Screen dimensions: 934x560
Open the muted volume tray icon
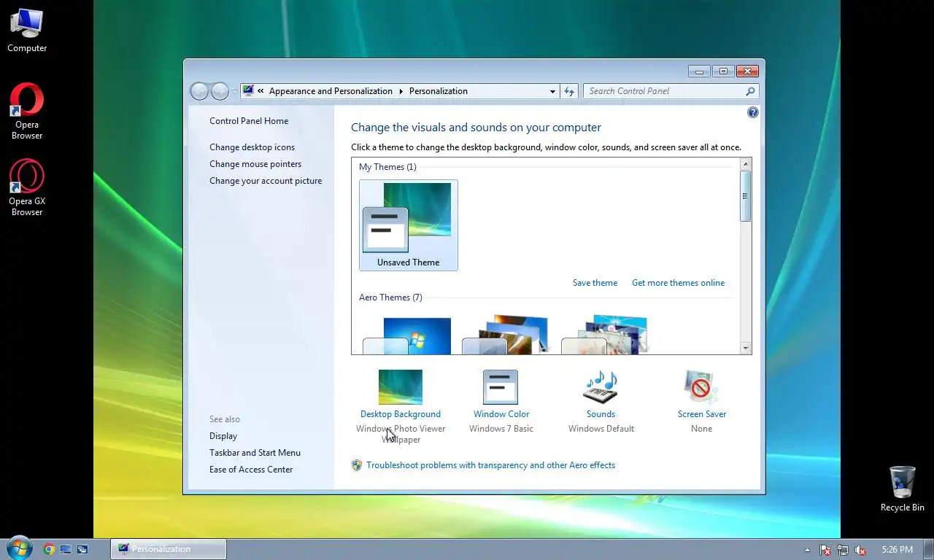tap(860, 550)
